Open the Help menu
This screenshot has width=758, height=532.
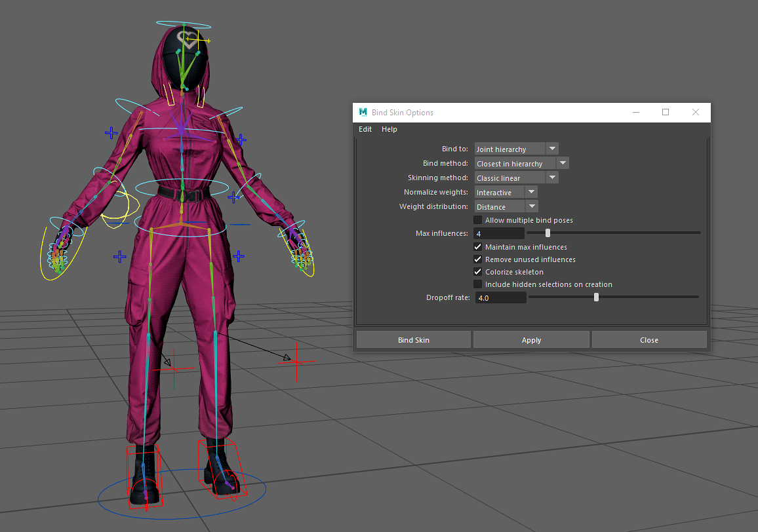(389, 129)
